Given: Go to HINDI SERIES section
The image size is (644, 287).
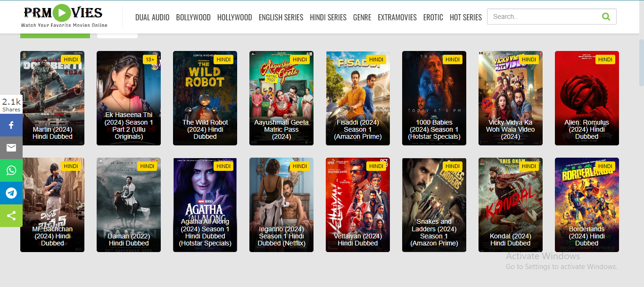Looking at the screenshot, I should click(328, 17).
